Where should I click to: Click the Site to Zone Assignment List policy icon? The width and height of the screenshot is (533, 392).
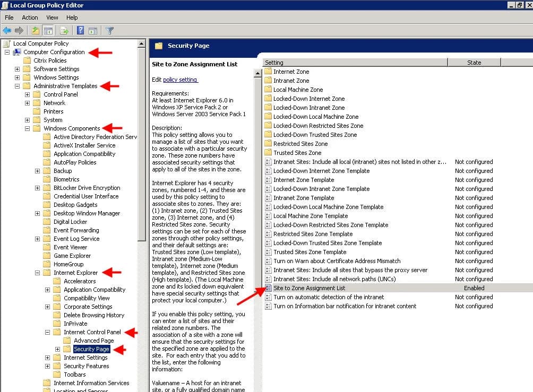click(x=268, y=288)
